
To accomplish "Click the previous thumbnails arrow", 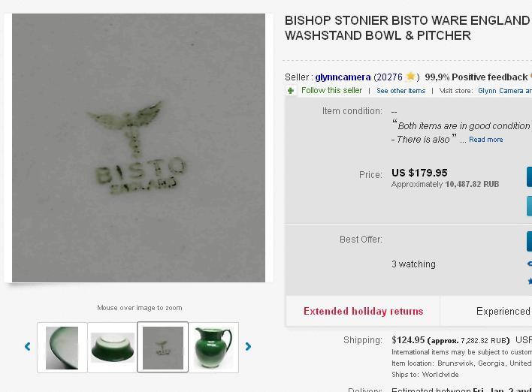I will click(x=28, y=346).
